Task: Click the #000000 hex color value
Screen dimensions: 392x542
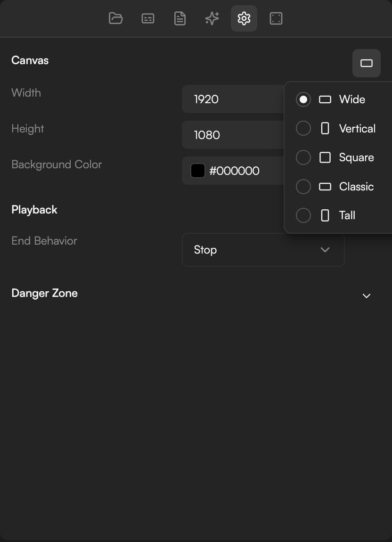Action: (234, 171)
